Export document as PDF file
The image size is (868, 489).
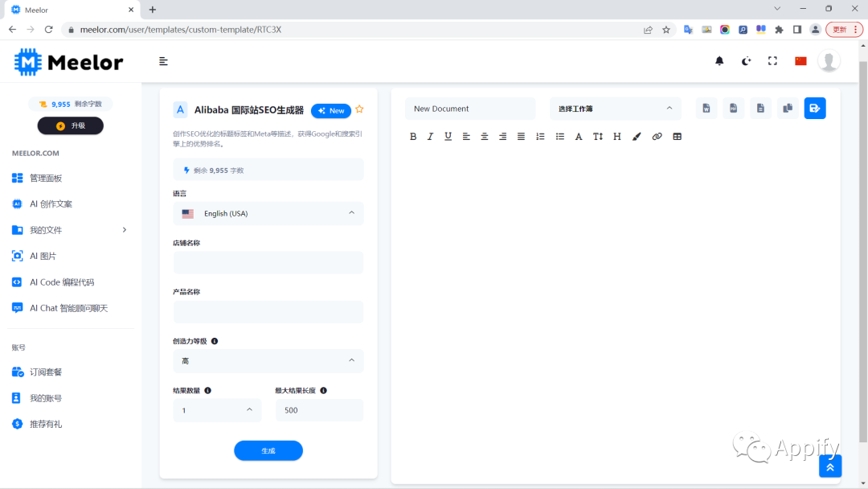pyautogui.click(x=734, y=109)
